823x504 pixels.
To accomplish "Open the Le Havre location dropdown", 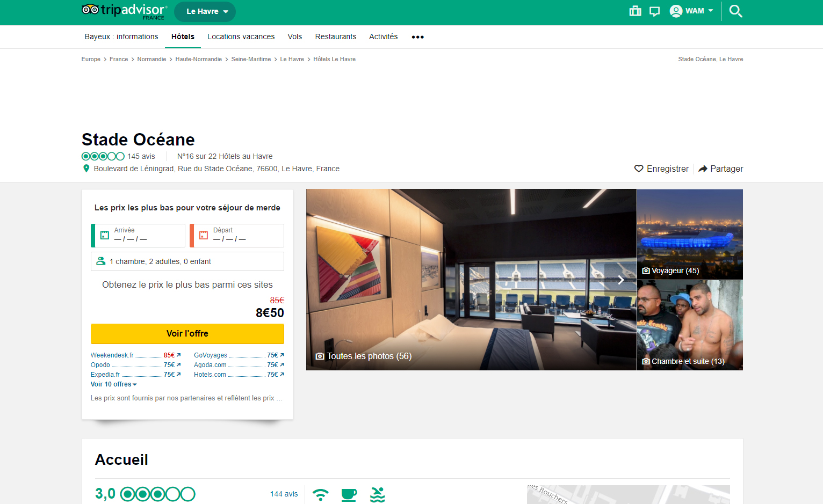I will (x=205, y=11).
